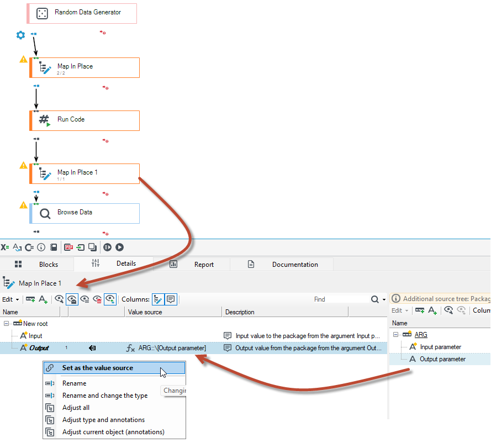This screenshot has height=448, width=491.
Task: Open the dropdown arrow next to Find search
Action: 384,300
